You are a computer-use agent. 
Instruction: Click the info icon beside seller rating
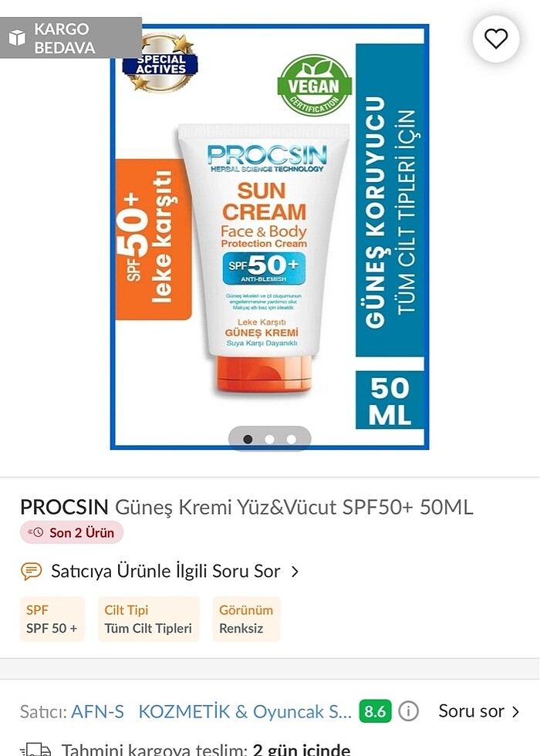tap(408, 711)
